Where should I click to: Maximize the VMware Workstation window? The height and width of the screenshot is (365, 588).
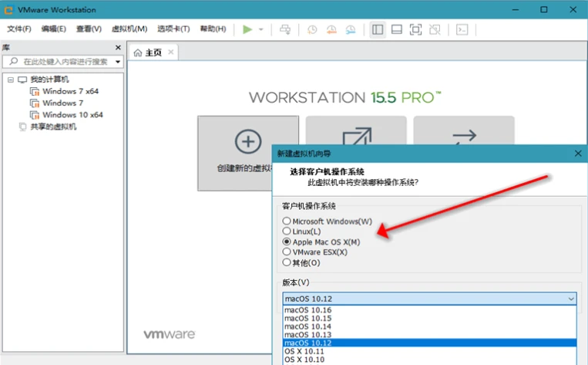click(x=544, y=10)
